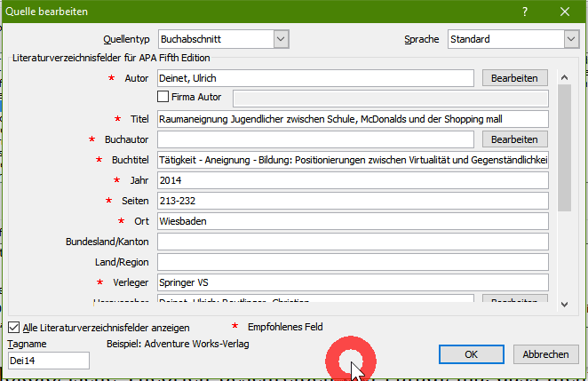Screen dimensions: 588x381
Task: Toggle Alle Literaturverzeichnisfelder anzeigen checkbox
Action: (x=14, y=327)
